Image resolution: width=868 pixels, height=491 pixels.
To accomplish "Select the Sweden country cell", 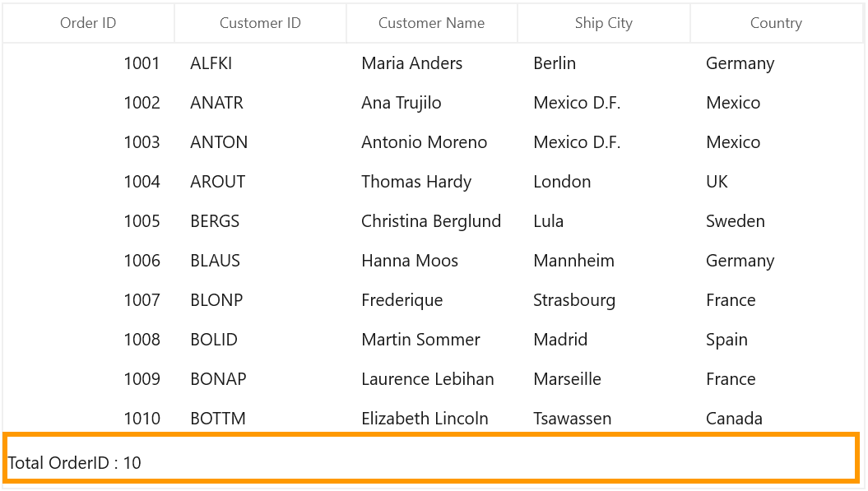I will pyautogui.click(x=776, y=221).
